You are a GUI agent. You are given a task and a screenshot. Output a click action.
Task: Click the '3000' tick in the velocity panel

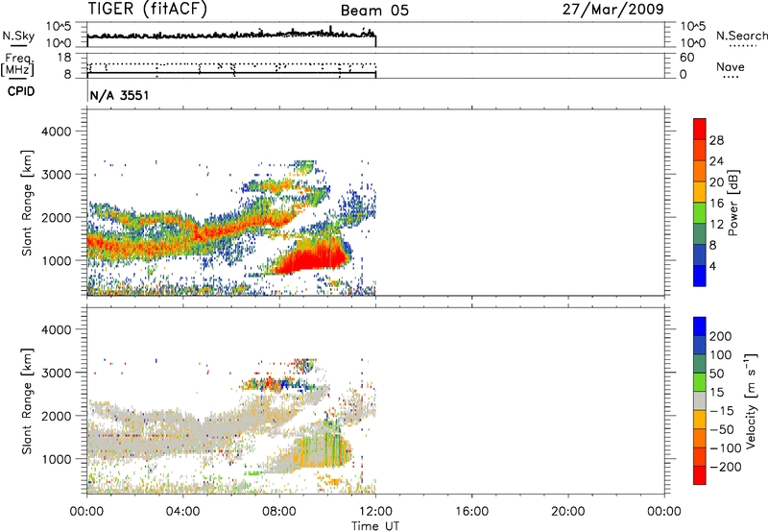(x=56, y=373)
